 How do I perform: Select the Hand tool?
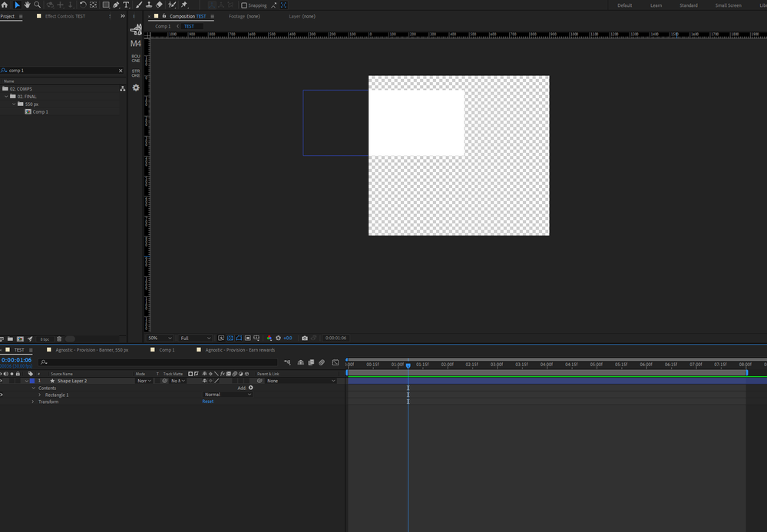point(28,5)
